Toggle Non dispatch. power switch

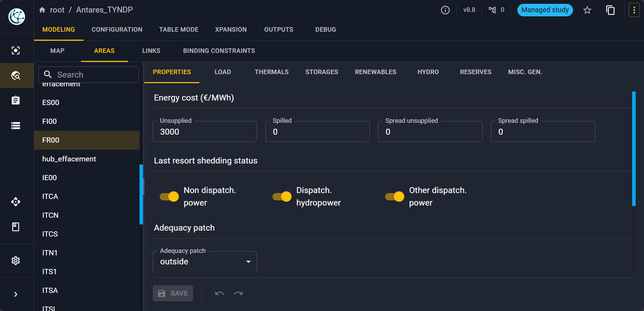(169, 197)
